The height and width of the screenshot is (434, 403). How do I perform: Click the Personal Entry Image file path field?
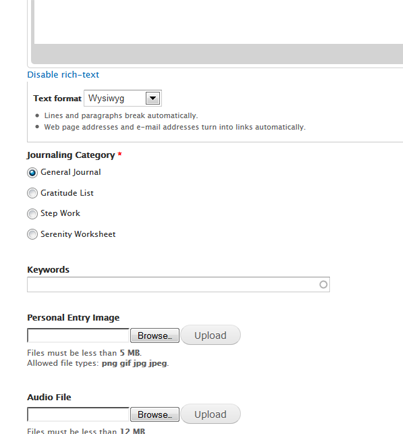click(x=78, y=335)
